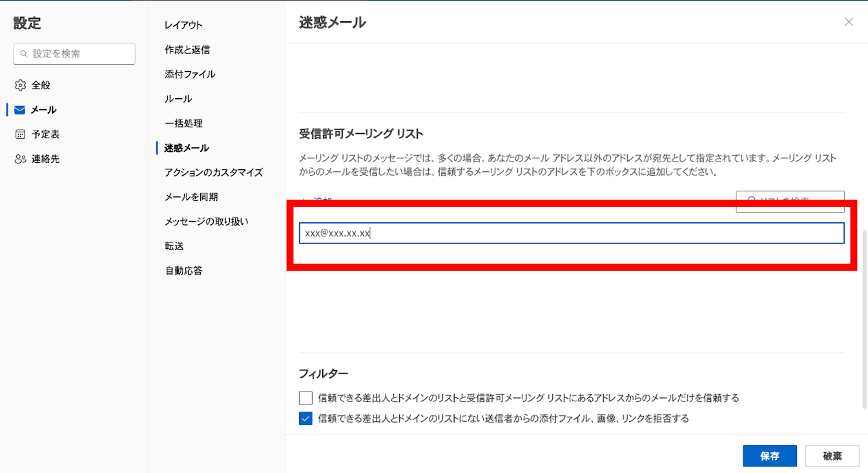Open the 作成と返信 settings page

click(x=187, y=50)
